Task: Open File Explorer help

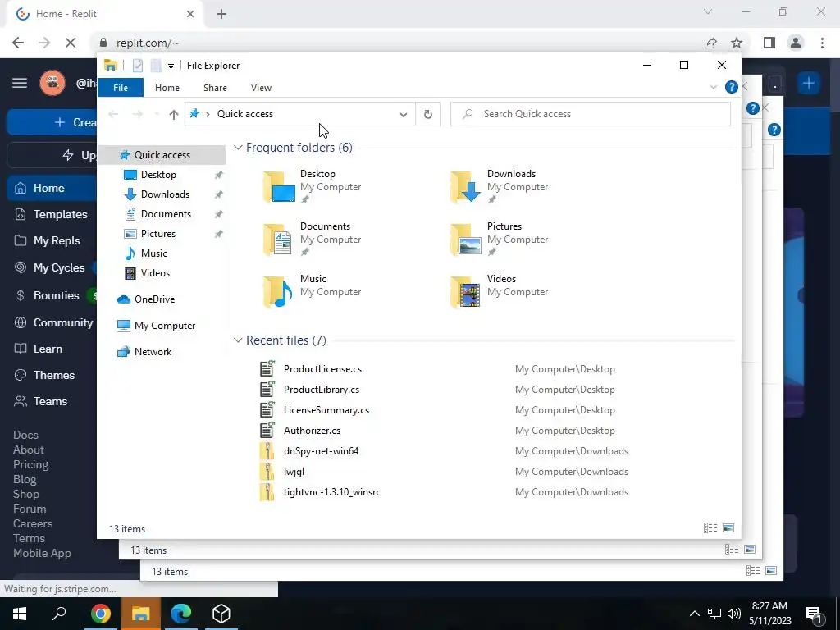Action: tap(731, 87)
